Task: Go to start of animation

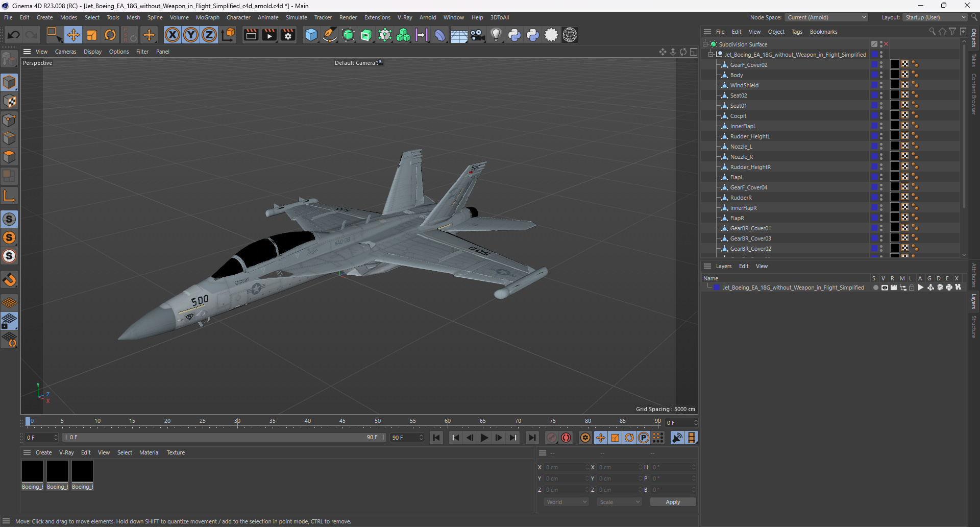Action: 436,438
